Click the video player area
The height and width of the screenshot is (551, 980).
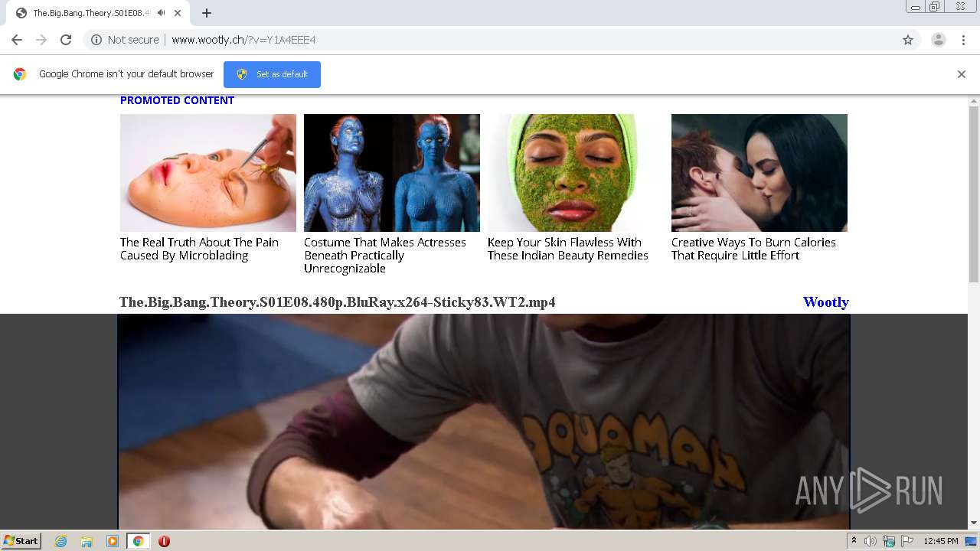coord(484,422)
